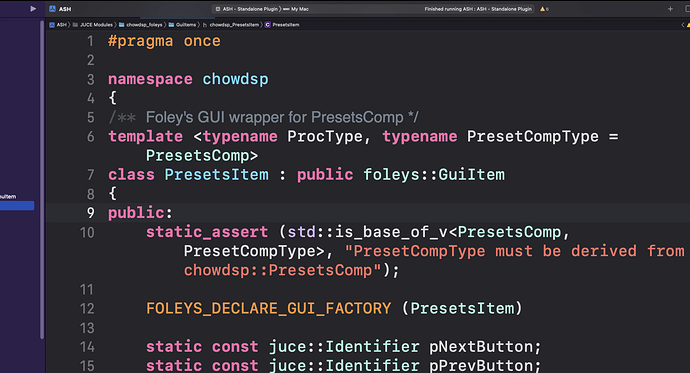This screenshot has height=373, width=690.
Task: Select the highlighted file row in the navigator
Action: coord(17,205)
